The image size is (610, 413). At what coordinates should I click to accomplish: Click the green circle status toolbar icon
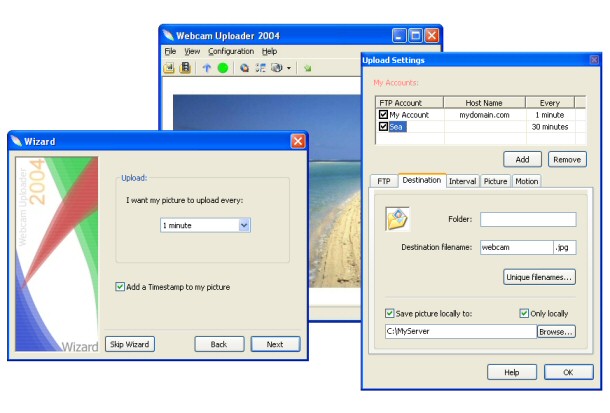[x=223, y=68]
